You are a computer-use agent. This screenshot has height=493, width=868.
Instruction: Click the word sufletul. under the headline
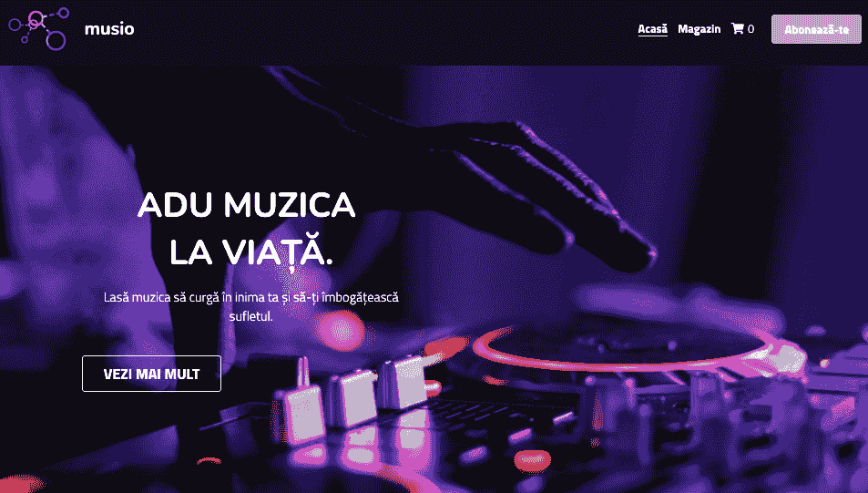coord(250,316)
